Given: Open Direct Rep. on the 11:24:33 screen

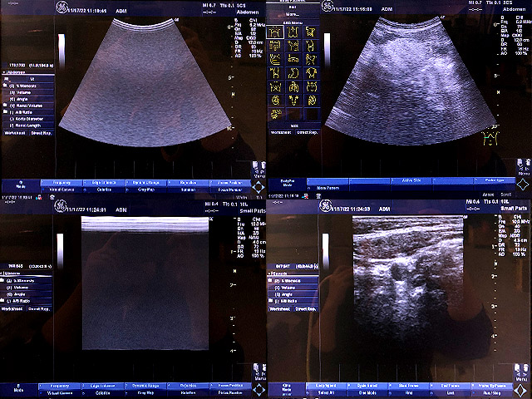Looking at the screenshot, I should [306, 309].
